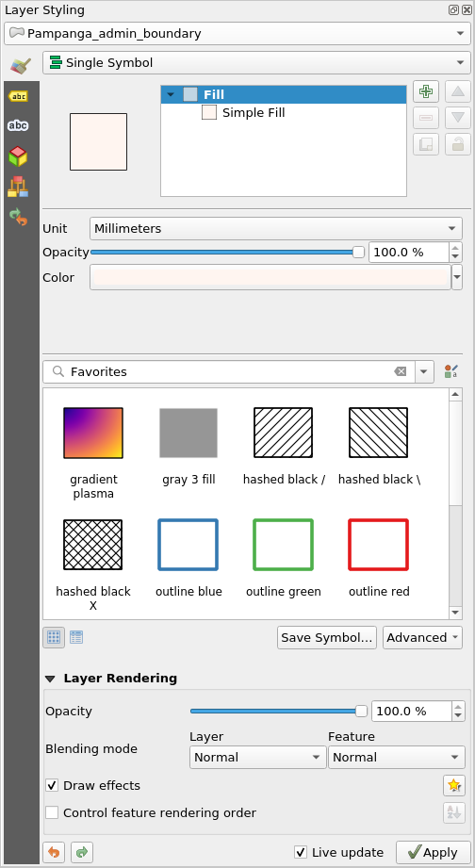The height and width of the screenshot is (868, 475).
Task: Open the Favorites filter dropdown arrow
Action: tap(423, 371)
